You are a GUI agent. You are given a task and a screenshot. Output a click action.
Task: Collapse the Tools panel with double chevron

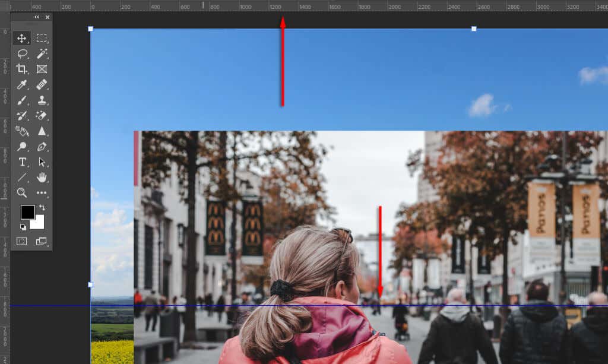pos(37,17)
